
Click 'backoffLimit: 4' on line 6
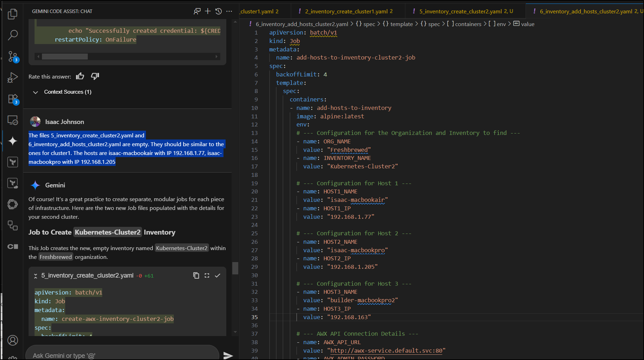(x=301, y=74)
